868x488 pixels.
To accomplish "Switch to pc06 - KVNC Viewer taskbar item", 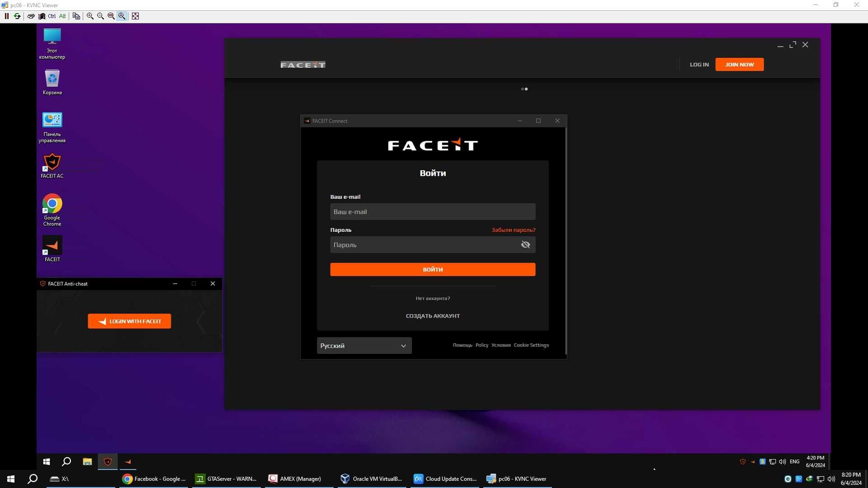I will tap(517, 479).
